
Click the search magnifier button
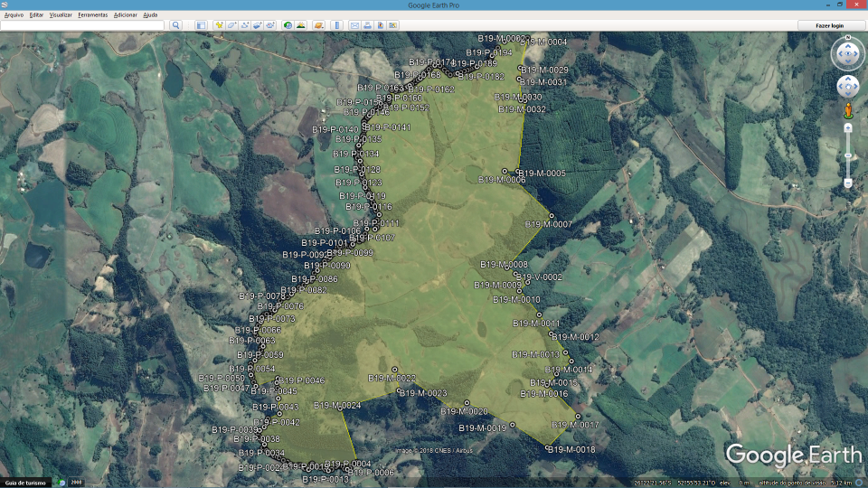(176, 25)
